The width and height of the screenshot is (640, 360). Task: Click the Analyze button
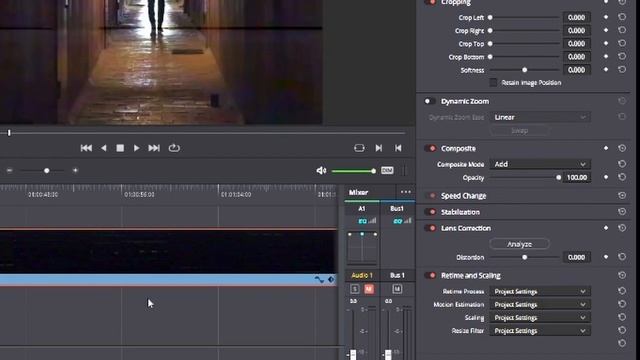pyautogui.click(x=519, y=244)
